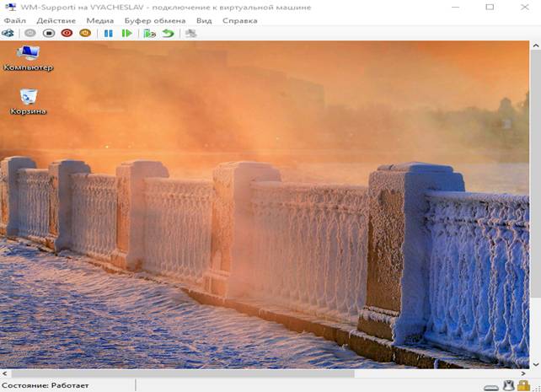The image size is (541, 392).
Task: Select the Корзина recycle bin icon
Action: pos(29,102)
